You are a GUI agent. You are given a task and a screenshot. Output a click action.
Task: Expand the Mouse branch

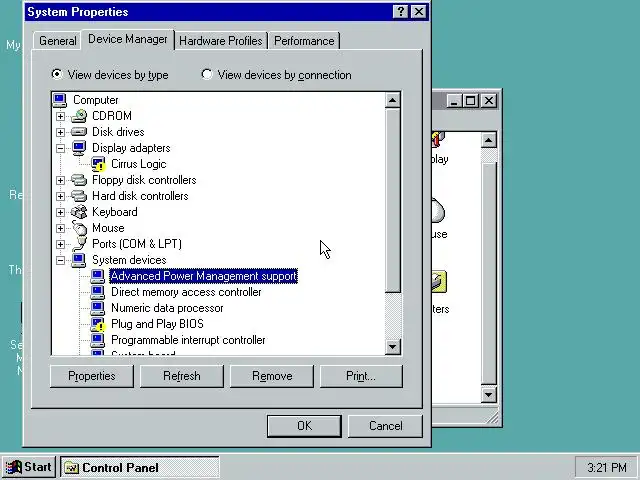[x=60, y=228]
